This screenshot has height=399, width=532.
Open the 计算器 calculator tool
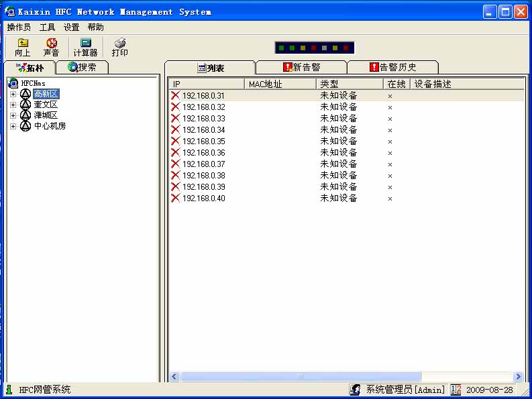[85, 44]
